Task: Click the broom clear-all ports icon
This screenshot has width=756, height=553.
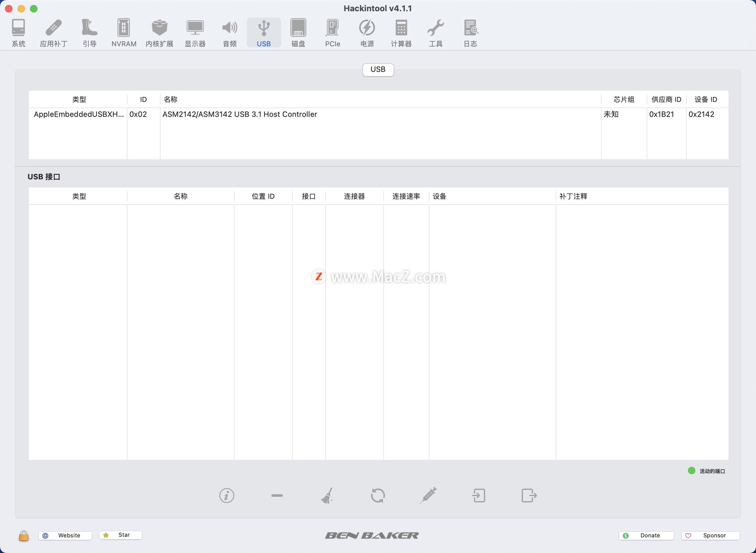Action: [x=327, y=495]
